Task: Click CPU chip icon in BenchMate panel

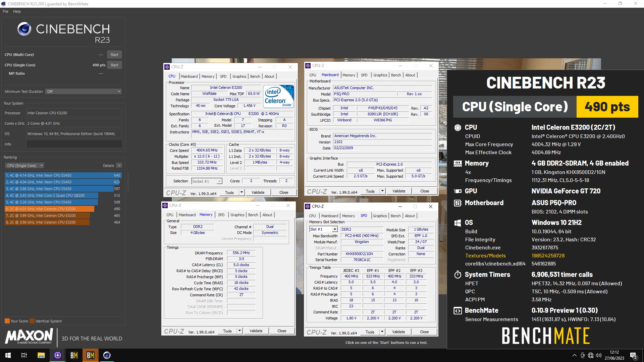Action: [458, 127]
